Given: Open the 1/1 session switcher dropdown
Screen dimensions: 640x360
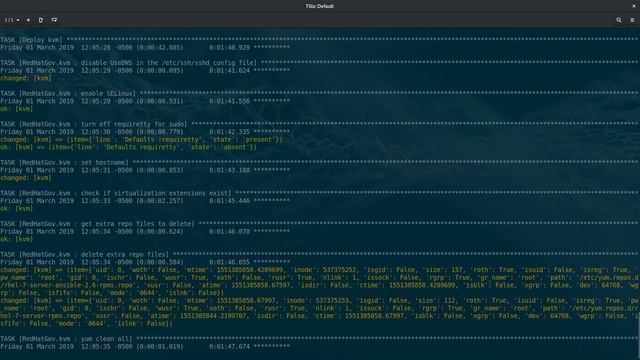Looking at the screenshot, I should [x=12, y=20].
